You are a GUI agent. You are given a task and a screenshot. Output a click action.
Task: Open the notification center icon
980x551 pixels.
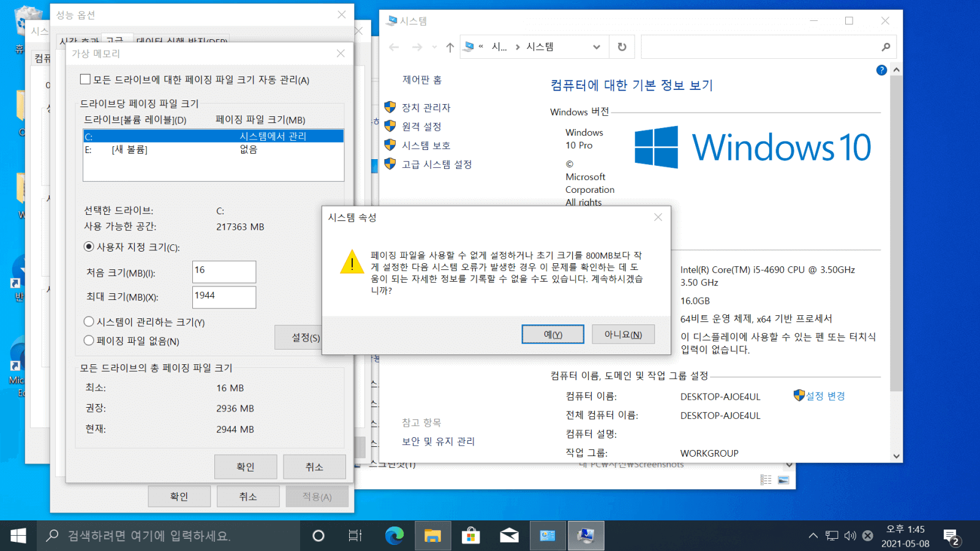[951, 537]
